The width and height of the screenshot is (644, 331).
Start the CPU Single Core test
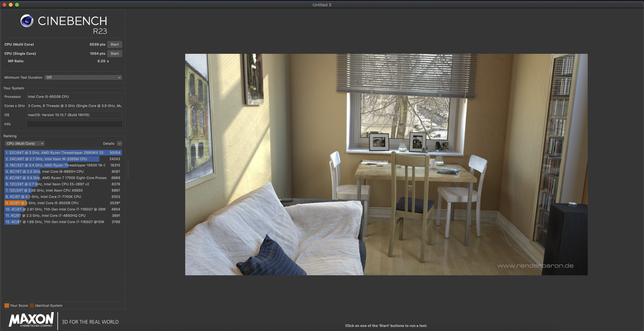coord(114,53)
